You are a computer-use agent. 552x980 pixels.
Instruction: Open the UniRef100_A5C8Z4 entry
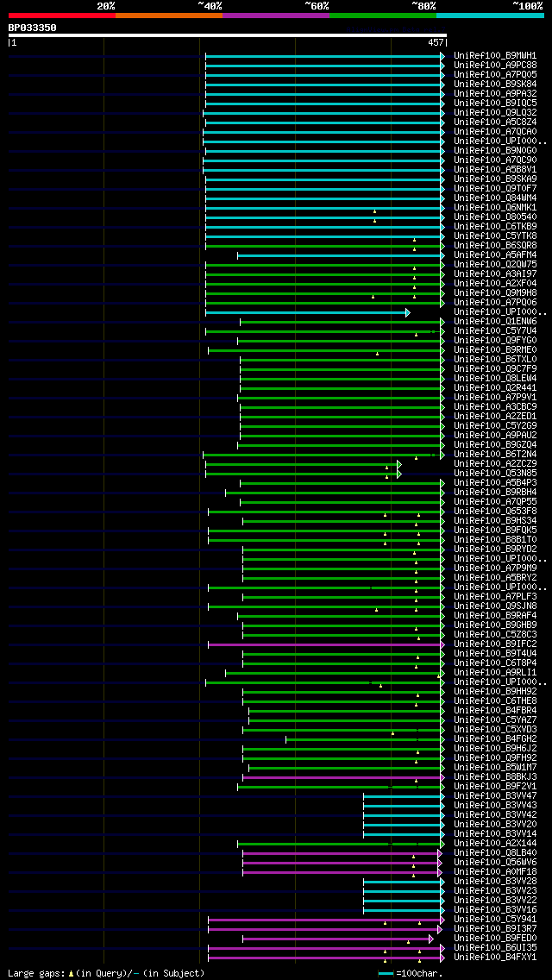pos(495,122)
